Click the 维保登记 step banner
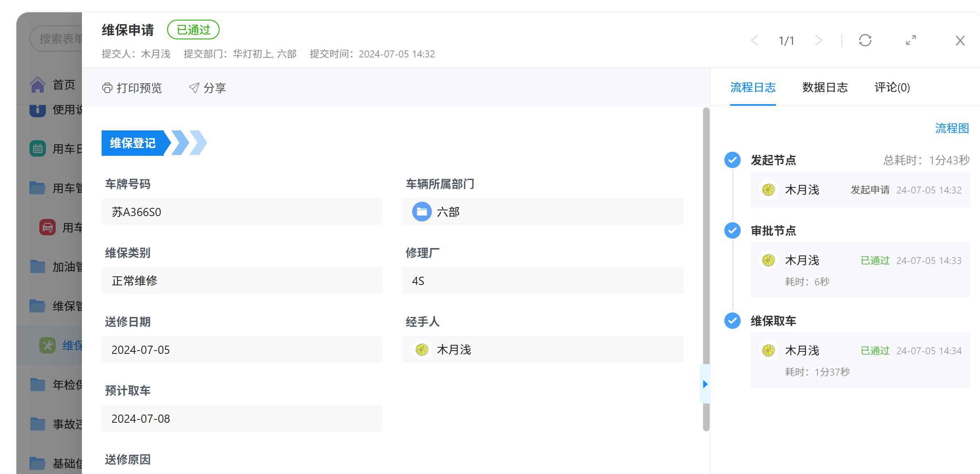This screenshot has width=980, height=474. point(133,143)
